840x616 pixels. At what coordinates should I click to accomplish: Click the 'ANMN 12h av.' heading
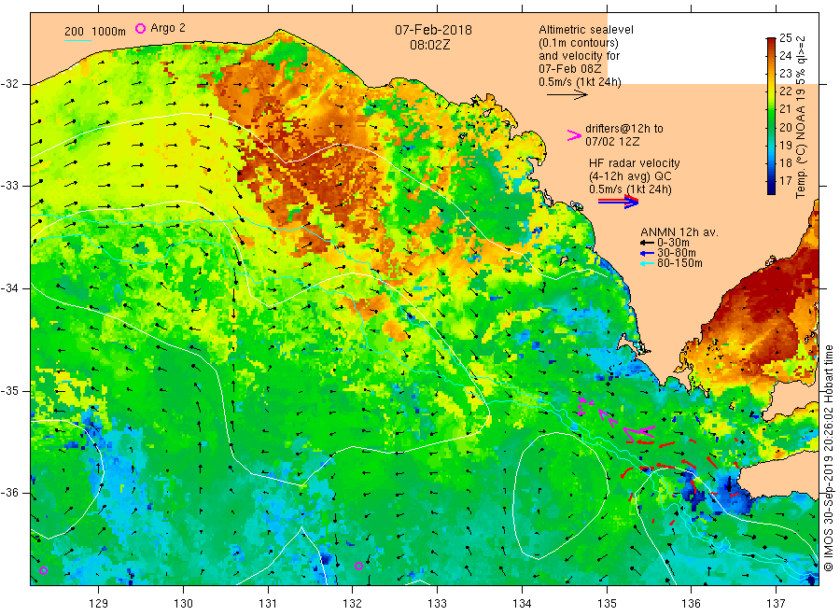tap(679, 232)
